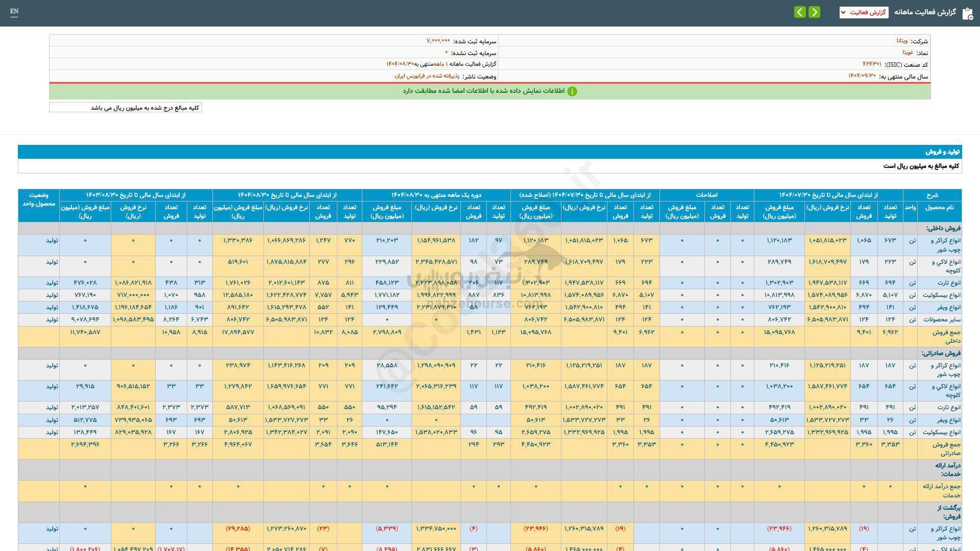
Task: Click the وضعیت محصول-واحد column header
Action: (39, 199)
